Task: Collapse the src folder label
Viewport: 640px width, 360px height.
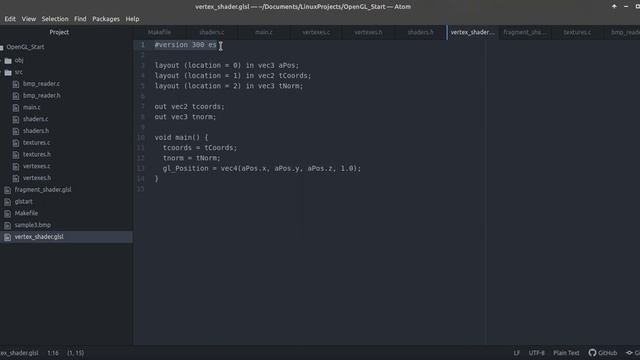Action: (x=19, y=72)
